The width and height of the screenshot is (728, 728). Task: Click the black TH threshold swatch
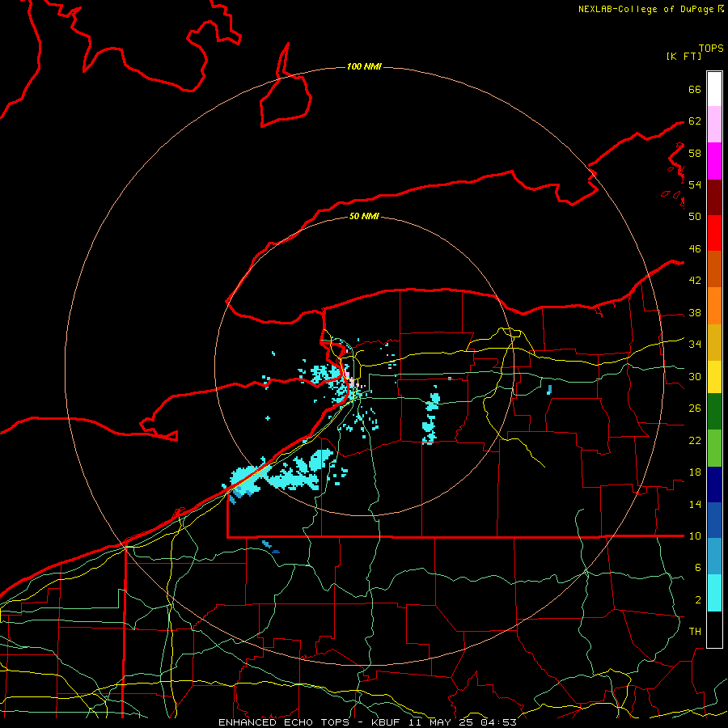click(714, 629)
